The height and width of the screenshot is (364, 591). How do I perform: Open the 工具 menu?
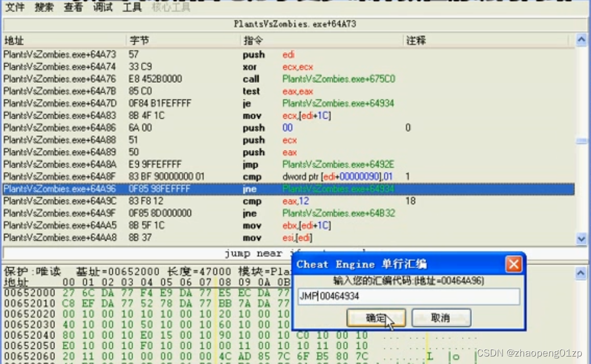click(x=132, y=7)
